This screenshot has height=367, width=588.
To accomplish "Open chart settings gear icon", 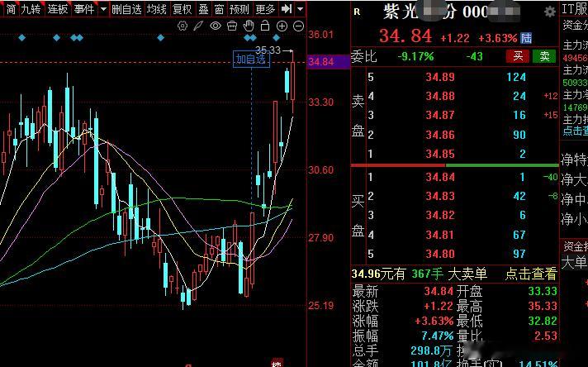I will (x=183, y=26).
